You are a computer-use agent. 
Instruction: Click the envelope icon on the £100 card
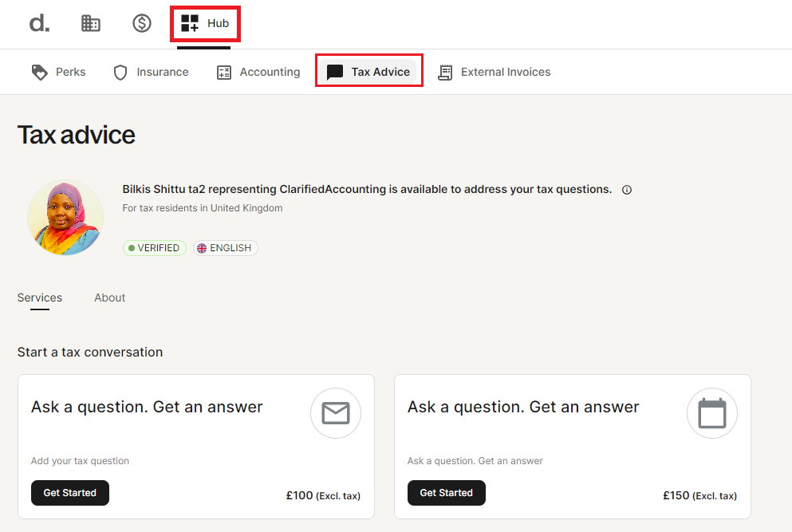pos(336,413)
